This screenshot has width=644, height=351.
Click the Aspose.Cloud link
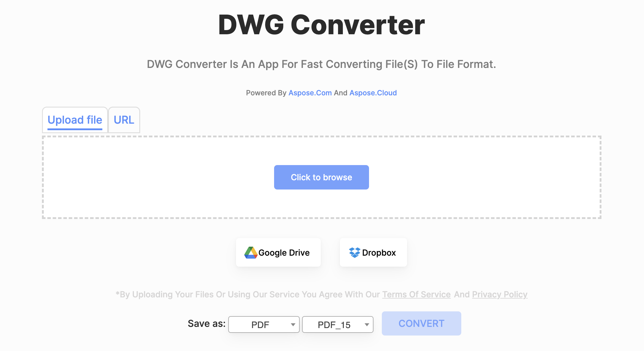coord(374,92)
